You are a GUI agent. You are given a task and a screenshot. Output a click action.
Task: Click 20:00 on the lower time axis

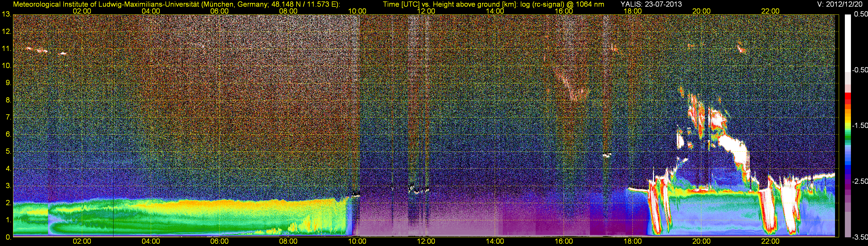[702, 242]
